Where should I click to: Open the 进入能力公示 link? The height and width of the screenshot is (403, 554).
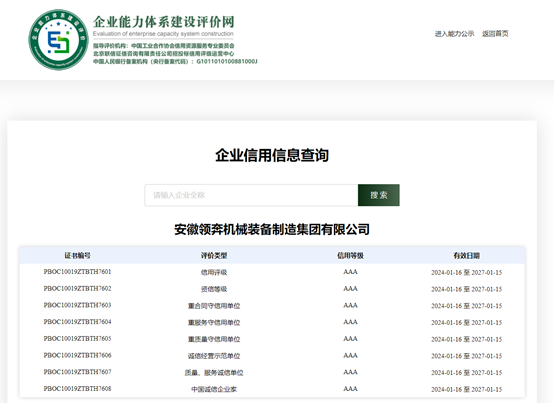click(x=454, y=34)
